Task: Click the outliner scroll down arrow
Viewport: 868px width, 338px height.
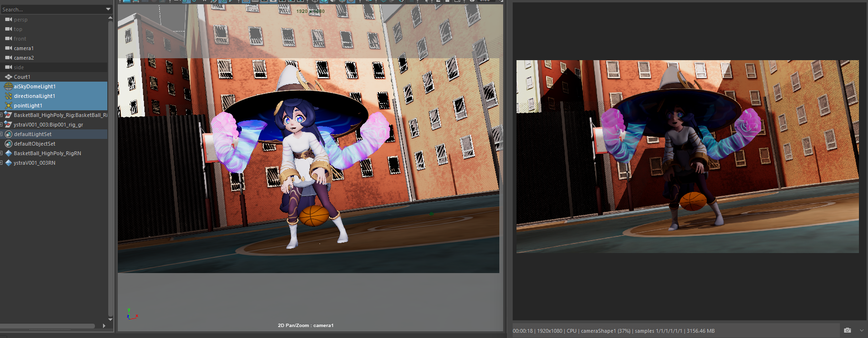Action: (x=111, y=319)
